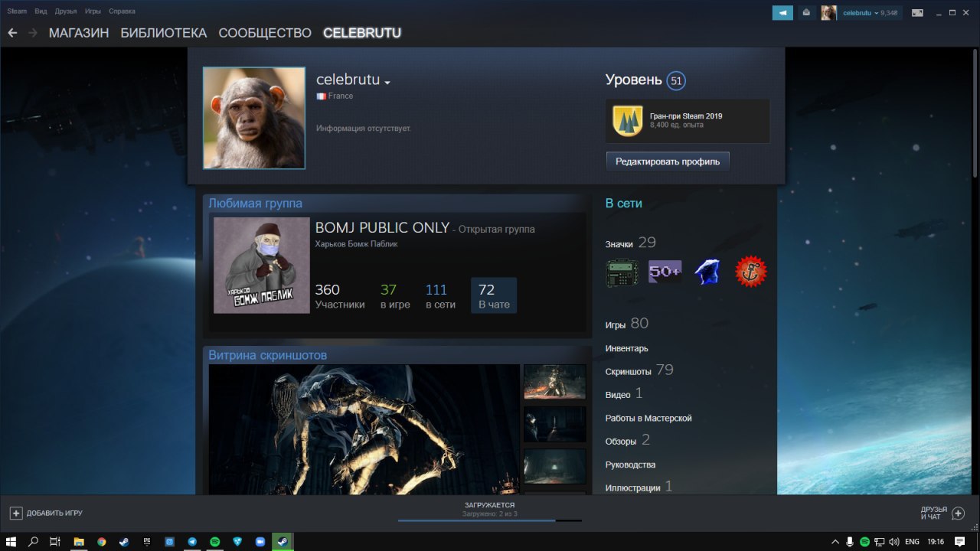Go forward with the right arrow
Image resolution: width=980 pixels, height=551 pixels.
(33, 33)
